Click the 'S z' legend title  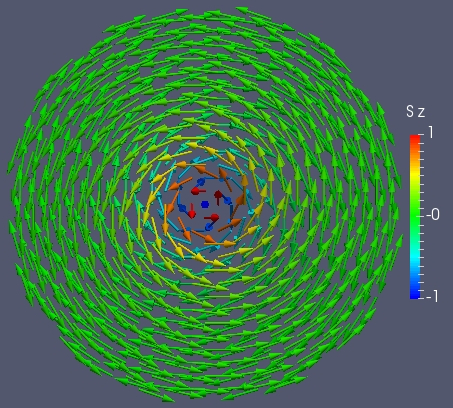pyautogui.click(x=415, y=111)
